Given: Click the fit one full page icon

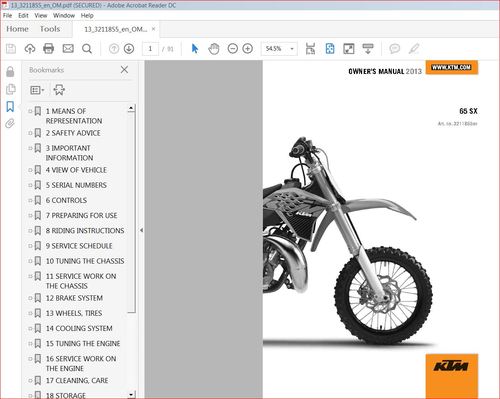Looking at the screenshot, I should 330,49.
